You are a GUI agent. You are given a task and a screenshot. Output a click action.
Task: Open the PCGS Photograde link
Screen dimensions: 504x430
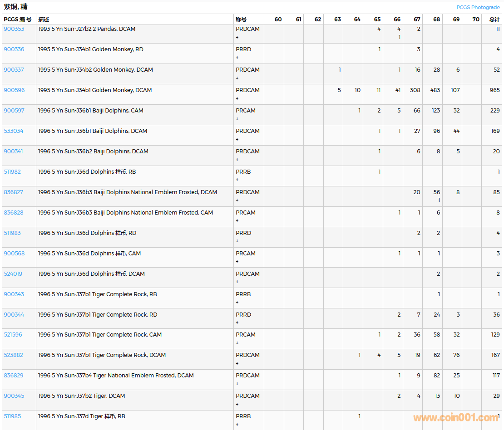tap(478, 7)
